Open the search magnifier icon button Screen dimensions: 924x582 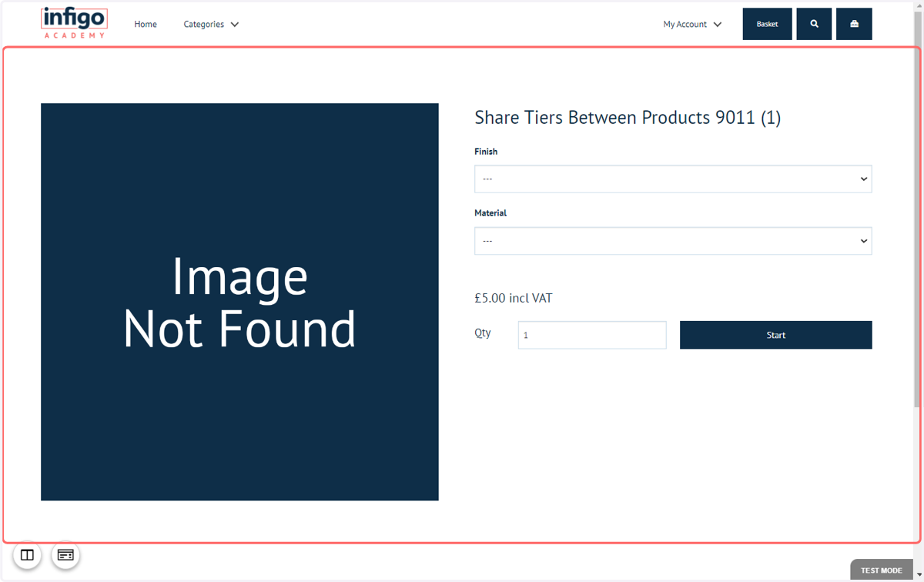[x=814, y=24]
